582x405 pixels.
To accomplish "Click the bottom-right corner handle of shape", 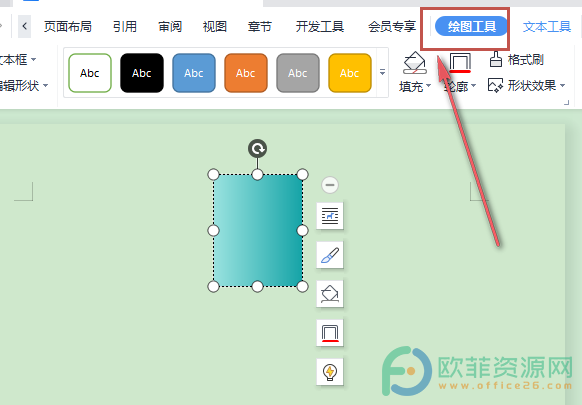I will tap(303, 287).
